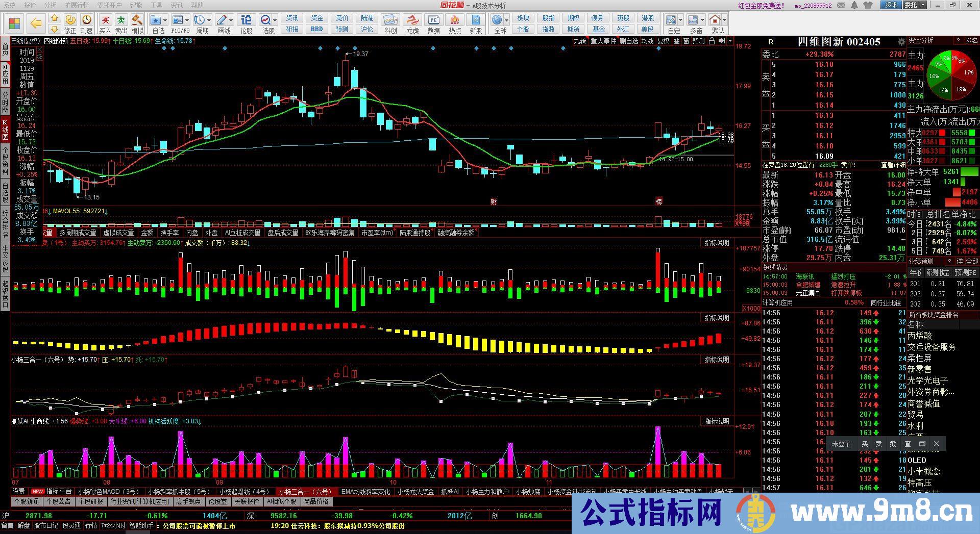980x534 pixels.
Task: Toggle 均线 moving average display
Action: 648,41
